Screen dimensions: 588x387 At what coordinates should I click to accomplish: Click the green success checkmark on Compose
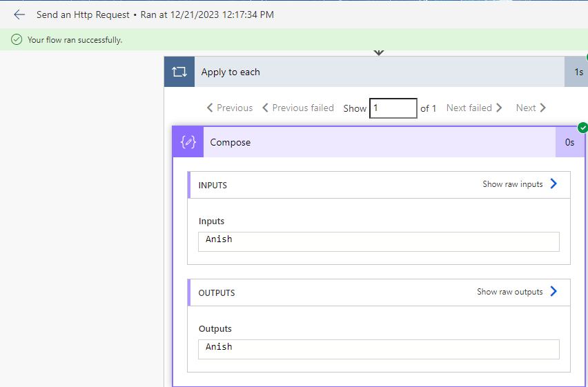pos(582,128)
